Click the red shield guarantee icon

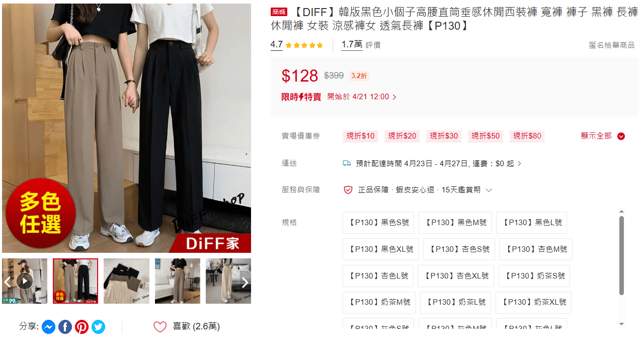(x=348, y=190)
